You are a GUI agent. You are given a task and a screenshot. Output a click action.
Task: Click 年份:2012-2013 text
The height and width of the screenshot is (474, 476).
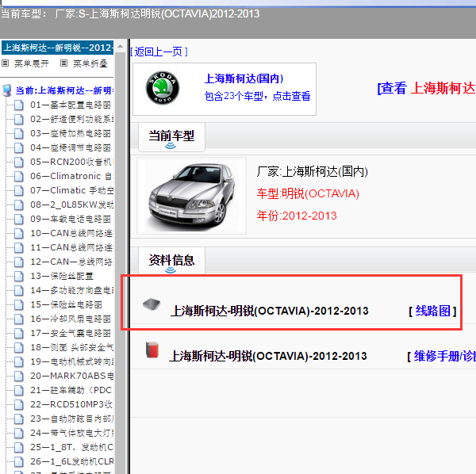(297, 216)
